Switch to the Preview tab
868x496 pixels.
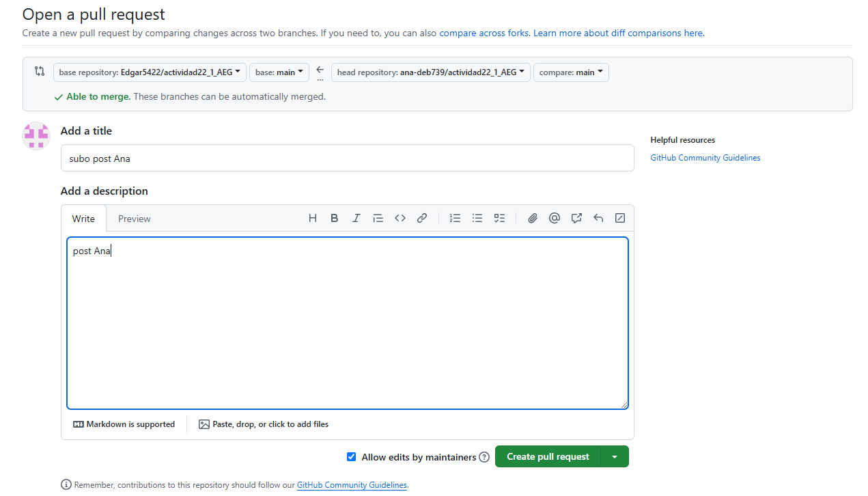(134, 219)
